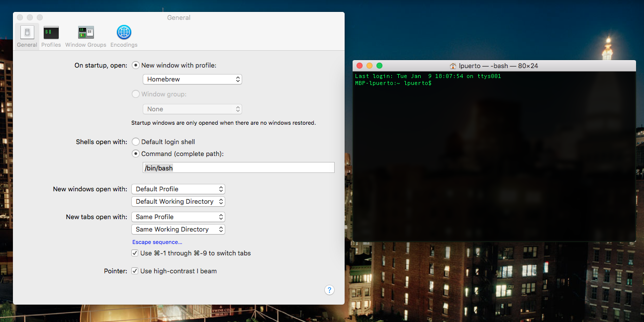The image size is (644, 322).
Task: Toggle '⌘-1 through ⌘-9 to switch tabs' checkbox
Action: (x=135, y=253)
